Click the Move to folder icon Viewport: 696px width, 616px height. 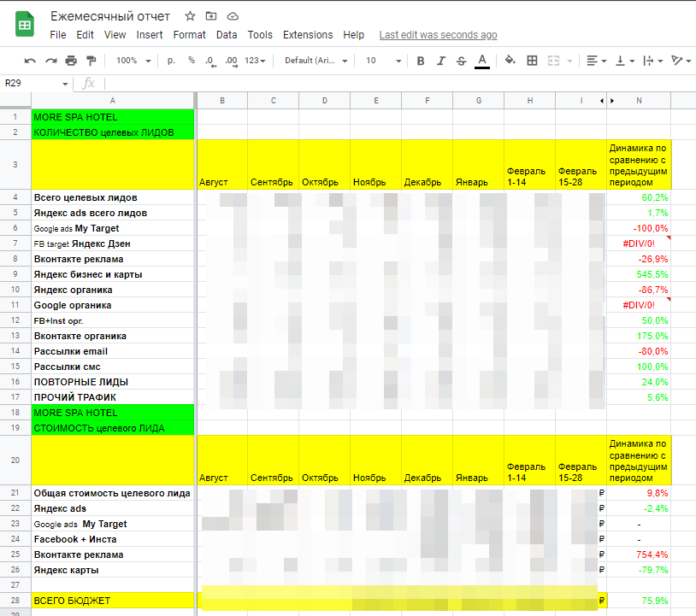pos(211,16)
